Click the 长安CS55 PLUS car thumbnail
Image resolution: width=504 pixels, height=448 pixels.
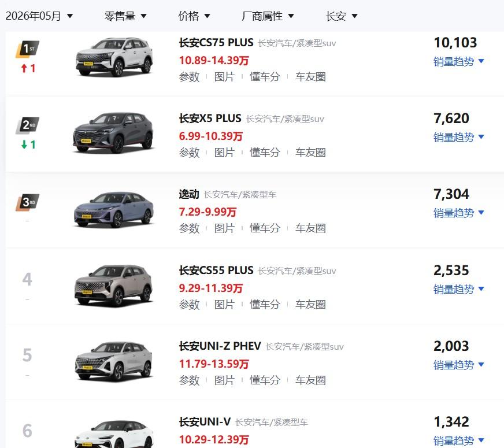tap(114, 285)
